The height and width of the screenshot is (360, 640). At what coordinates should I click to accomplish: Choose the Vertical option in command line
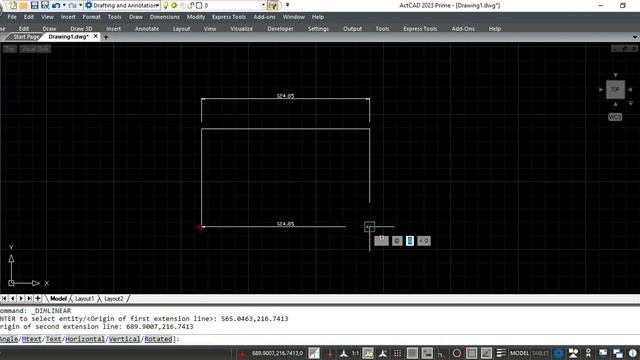[x=124, y=339]
